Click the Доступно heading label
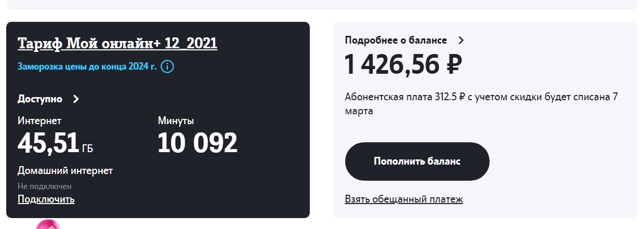This screenshot has width=644, height=229. point(40,99)
